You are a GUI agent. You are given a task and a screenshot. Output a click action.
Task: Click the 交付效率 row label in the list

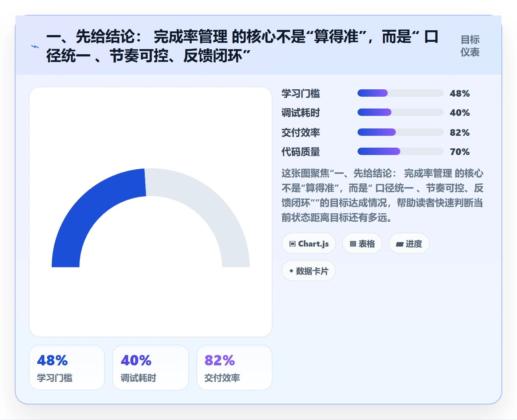301,132
